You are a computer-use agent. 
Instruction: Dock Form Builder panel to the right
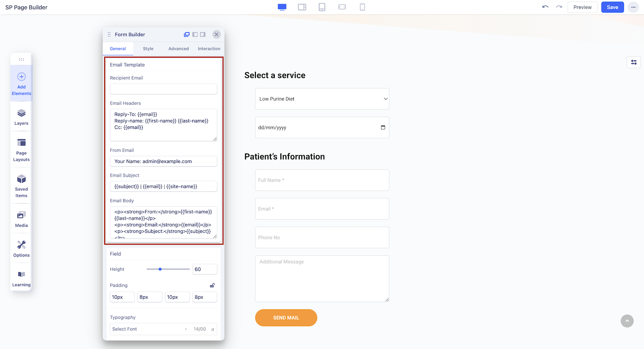pos(203,34)
